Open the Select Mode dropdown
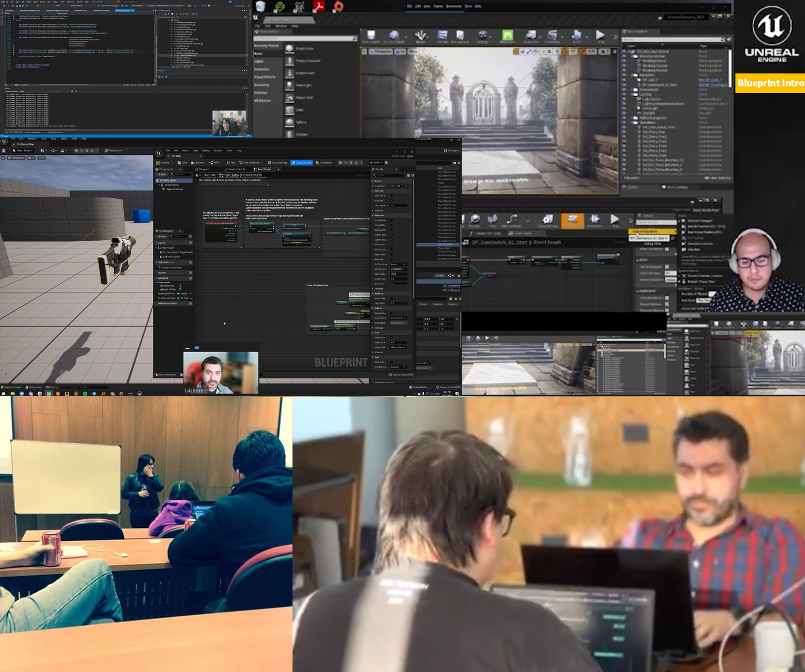 click(x=23, y=151)
